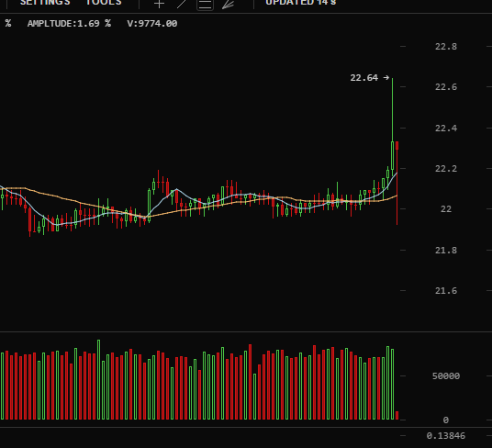Click the 0 volume axis label
Image resolution: width=492 pixels, height=448 pixels.
(x=446, y=420)
